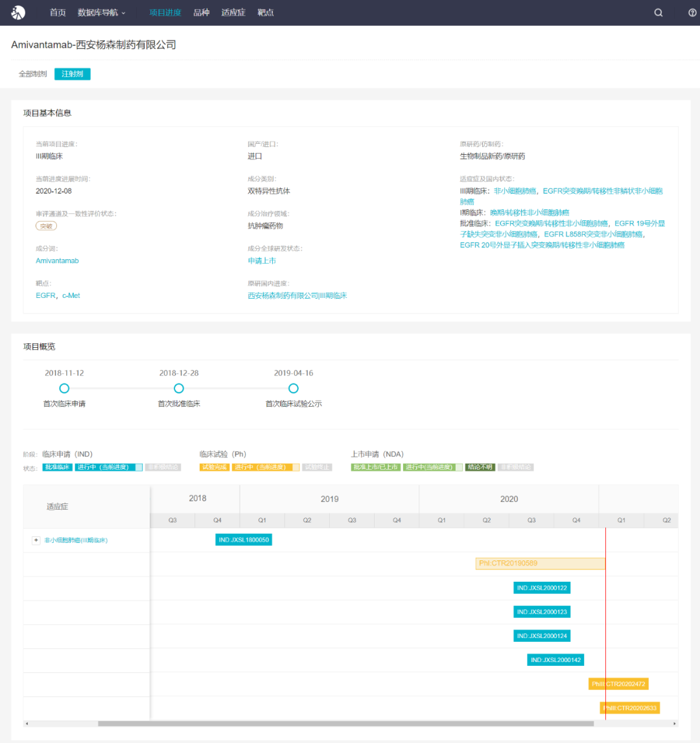Click the IND:JXSL2000124 Gantt bar
The image size is (700, 743).
[x=542, y=636]
